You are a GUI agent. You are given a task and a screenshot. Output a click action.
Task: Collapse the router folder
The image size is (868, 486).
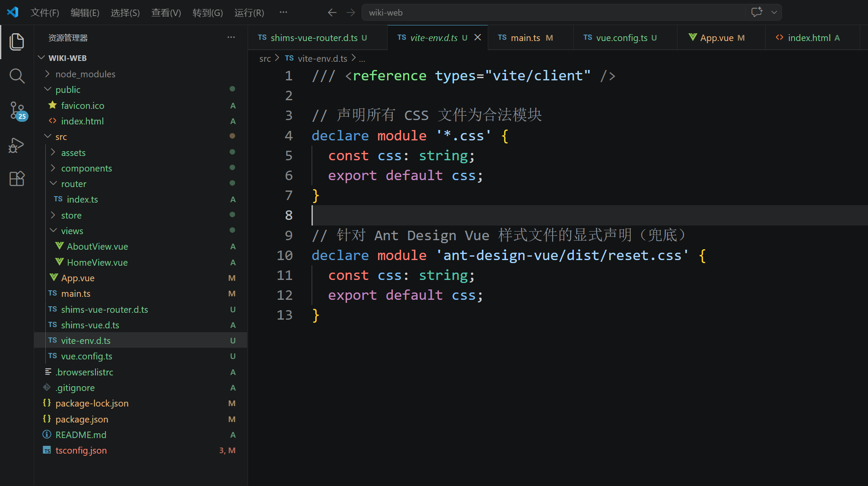[x=73, y=184]
